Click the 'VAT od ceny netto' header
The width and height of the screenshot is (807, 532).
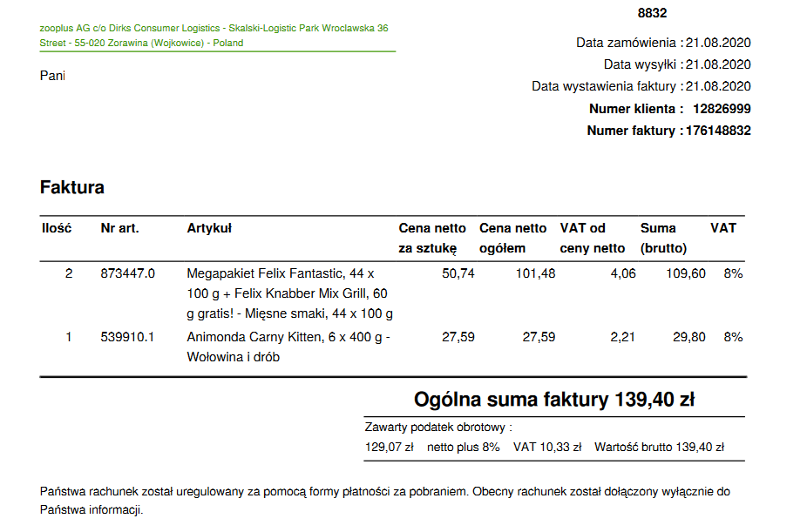(x=593, y=238)
